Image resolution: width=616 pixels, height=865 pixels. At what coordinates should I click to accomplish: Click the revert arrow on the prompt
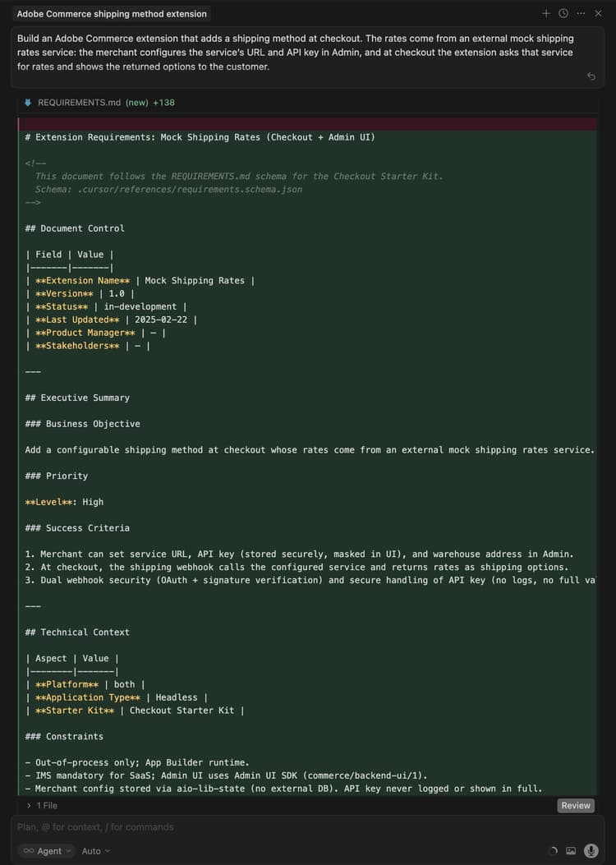[x=591, y=76]
